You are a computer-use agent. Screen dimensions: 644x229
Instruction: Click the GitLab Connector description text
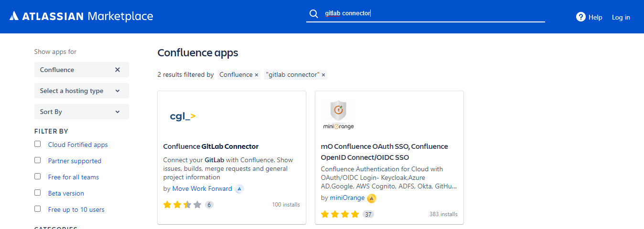point(228,168)
